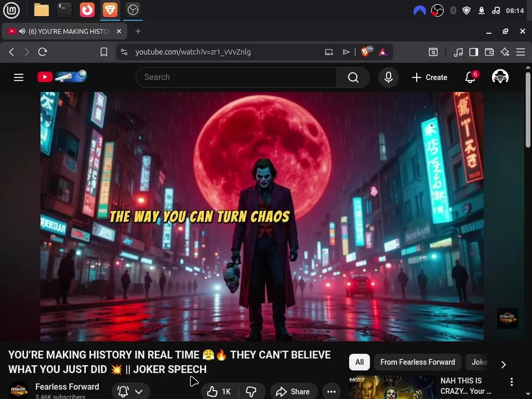
Task: Focus the Brave browser taskbar icon
Action: click(x=110, y=10)
